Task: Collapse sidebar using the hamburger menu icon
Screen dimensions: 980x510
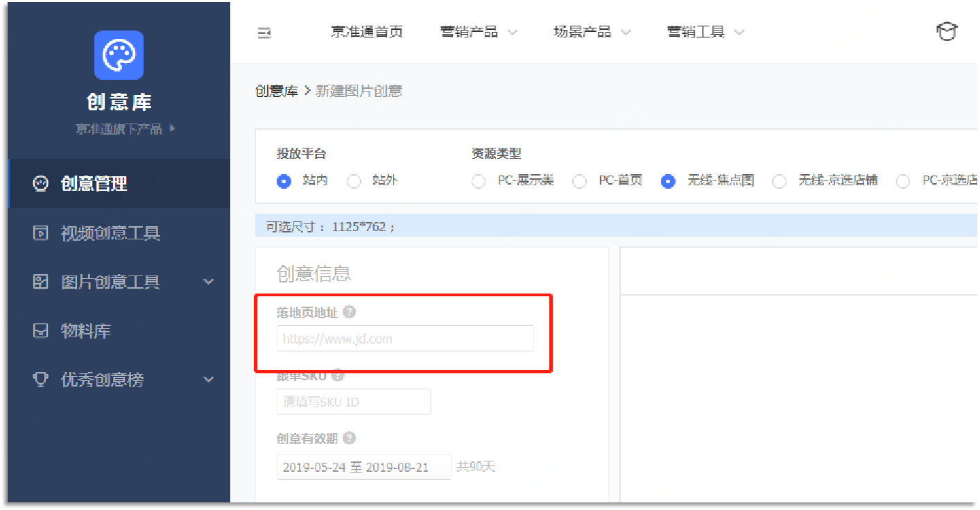Action: [264, 33]
